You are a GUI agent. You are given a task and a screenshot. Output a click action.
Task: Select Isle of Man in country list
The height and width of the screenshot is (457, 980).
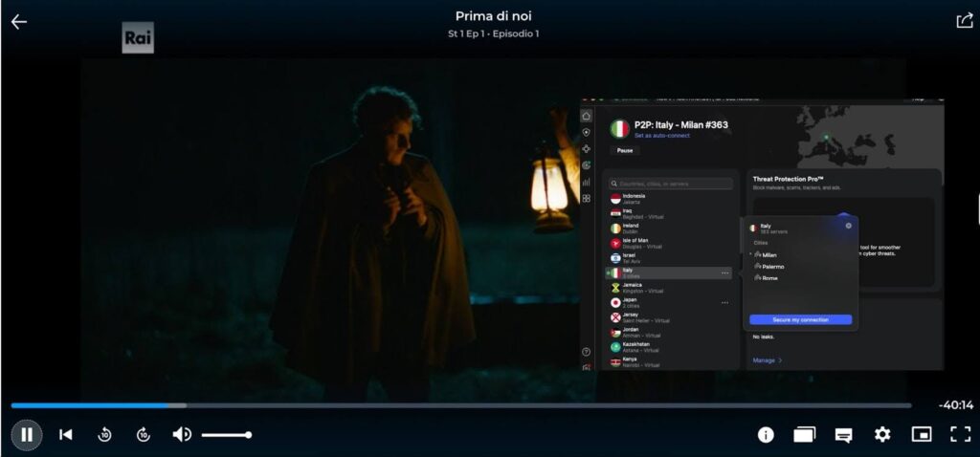[671, 244]
